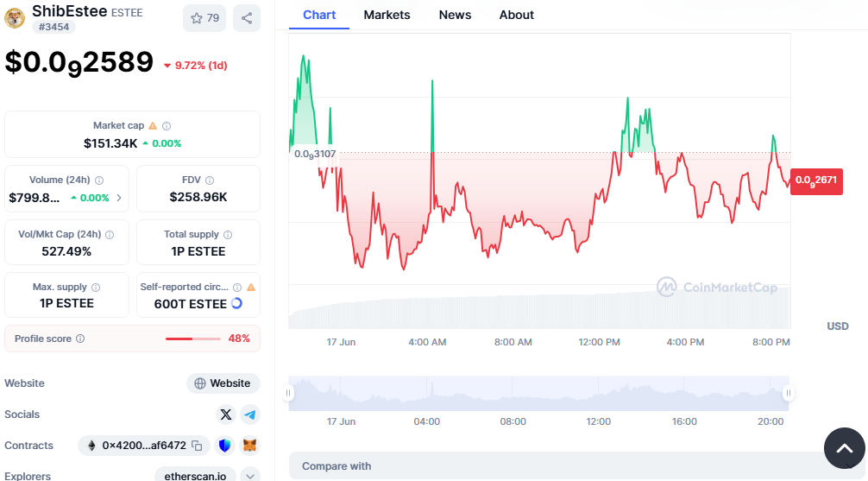Show Max. supply info icon
The image size is (868, 481).
click(x=96, y=287)
